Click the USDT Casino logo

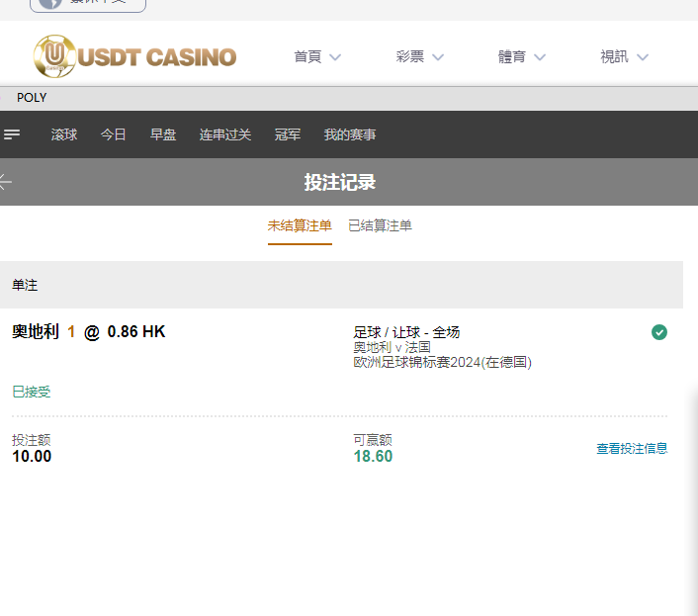[x=134, y=56]
